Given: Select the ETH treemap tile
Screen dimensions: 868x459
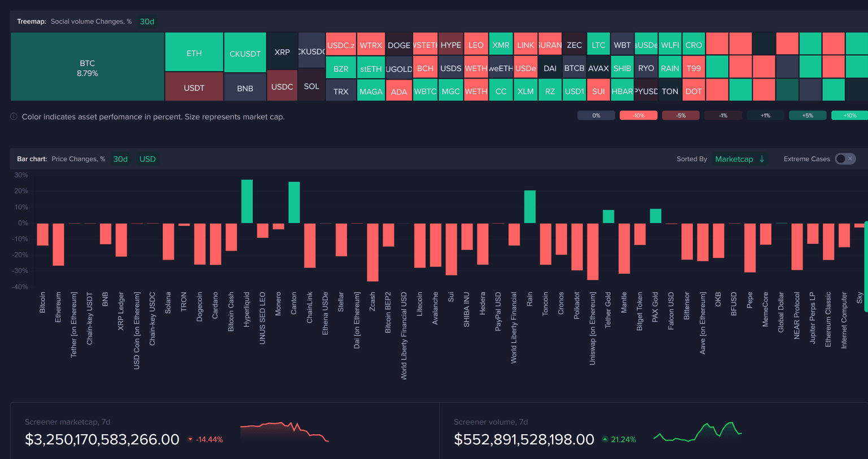Looking at the screenshot, I should 194,53.
